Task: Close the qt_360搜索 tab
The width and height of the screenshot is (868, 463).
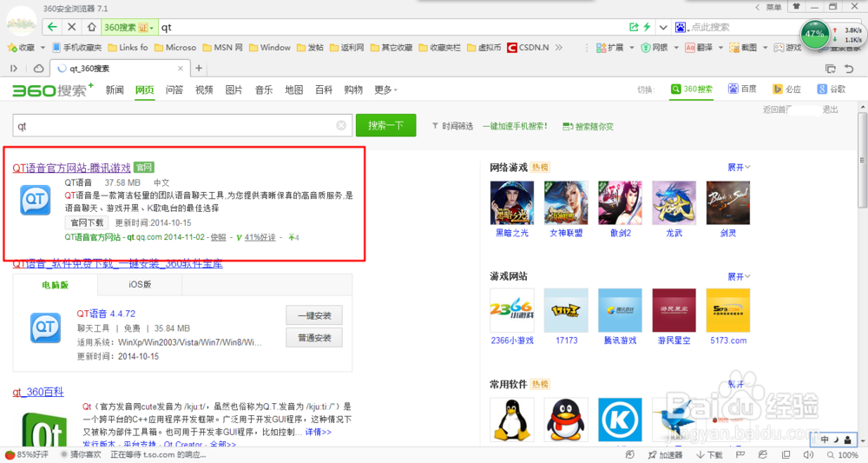Action: (x=180, y=68)
